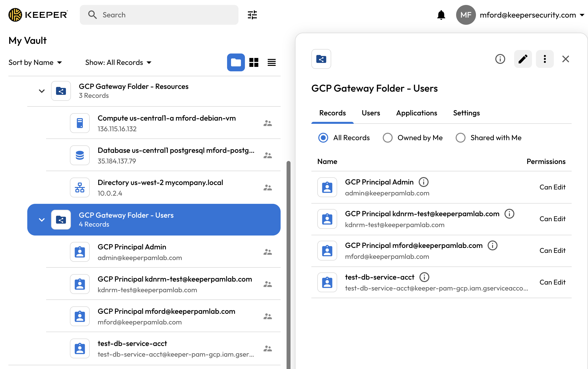
Task: Switch to the Applications tab
Action: (x=416, y=113)
